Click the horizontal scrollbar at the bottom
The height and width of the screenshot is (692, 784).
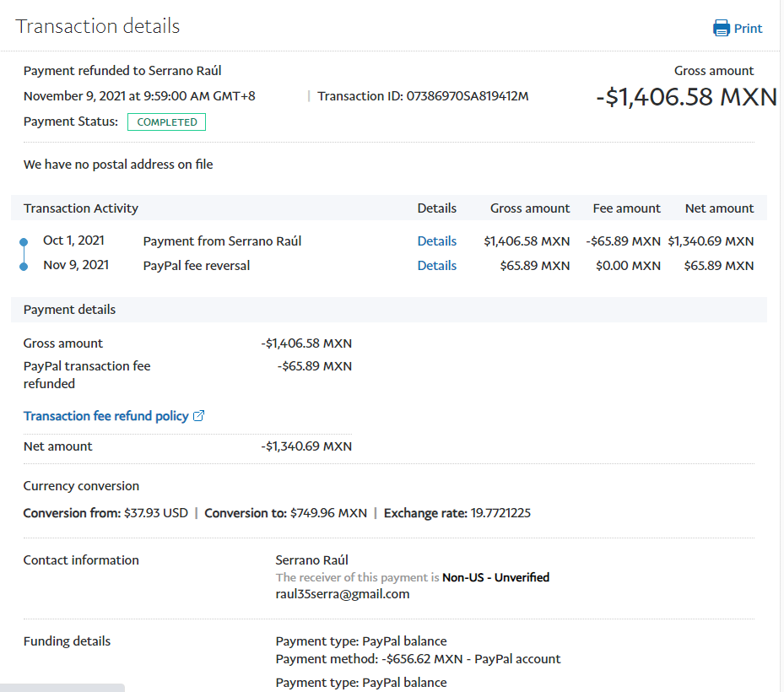click(62, 688)
